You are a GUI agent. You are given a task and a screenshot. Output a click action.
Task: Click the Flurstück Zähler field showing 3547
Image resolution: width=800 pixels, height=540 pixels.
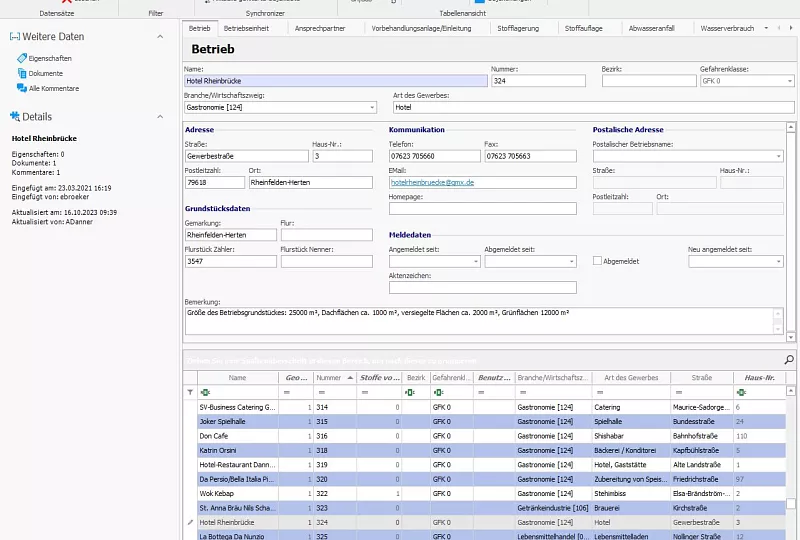pos(230,261)
